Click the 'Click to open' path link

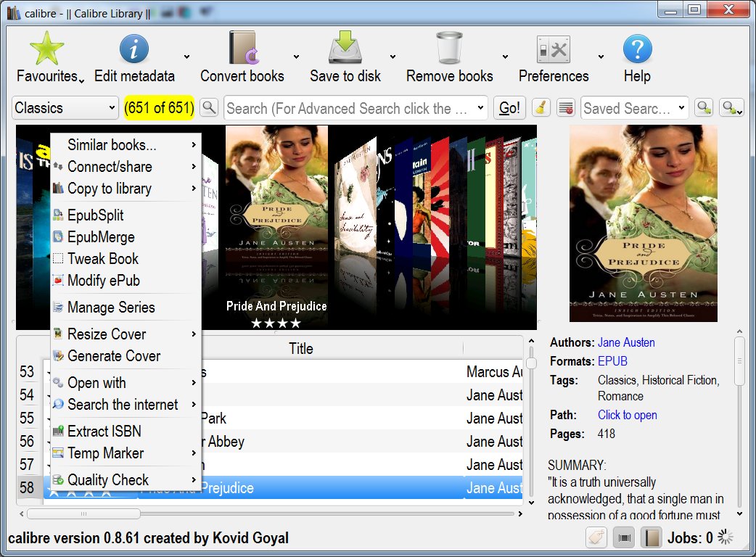[x=628, y=415]
